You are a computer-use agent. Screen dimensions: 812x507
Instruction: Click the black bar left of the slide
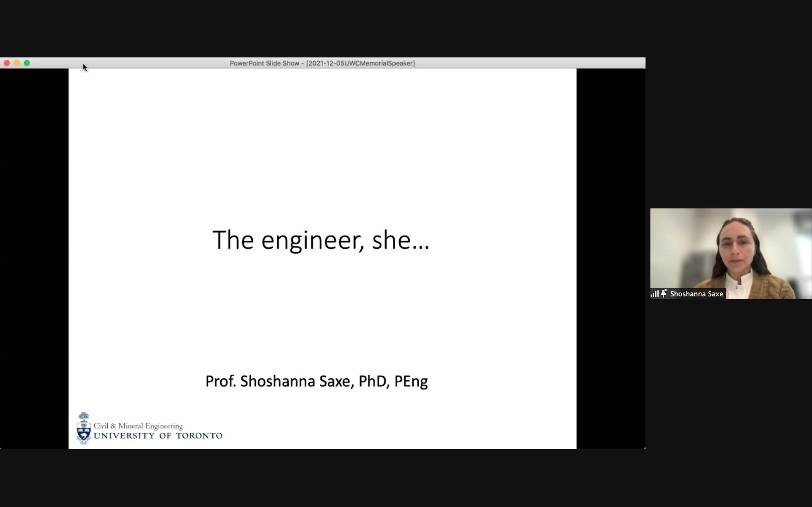pos(34,258)
